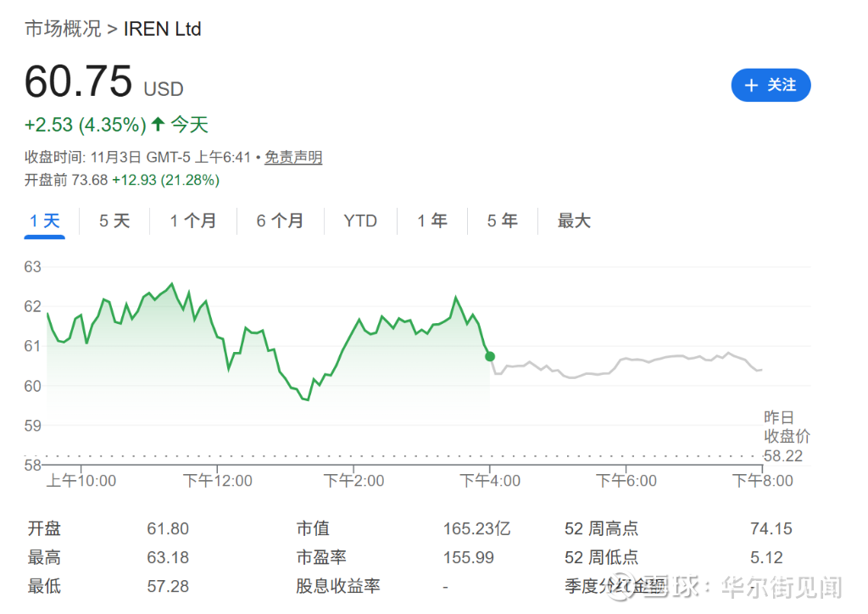The width and height of the screenshot is (868, 614).
Task: Switch to the 1 个月 tab
Action: pos(192,220)
